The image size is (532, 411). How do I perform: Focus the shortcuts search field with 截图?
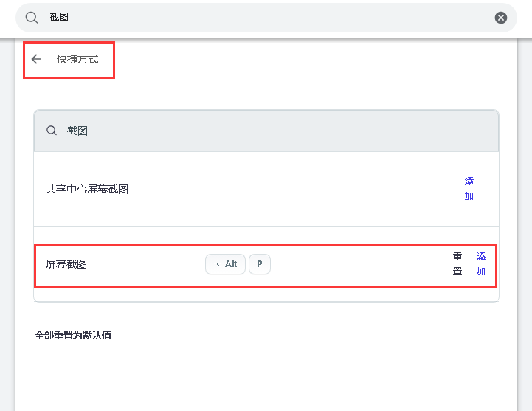[266, 131]
